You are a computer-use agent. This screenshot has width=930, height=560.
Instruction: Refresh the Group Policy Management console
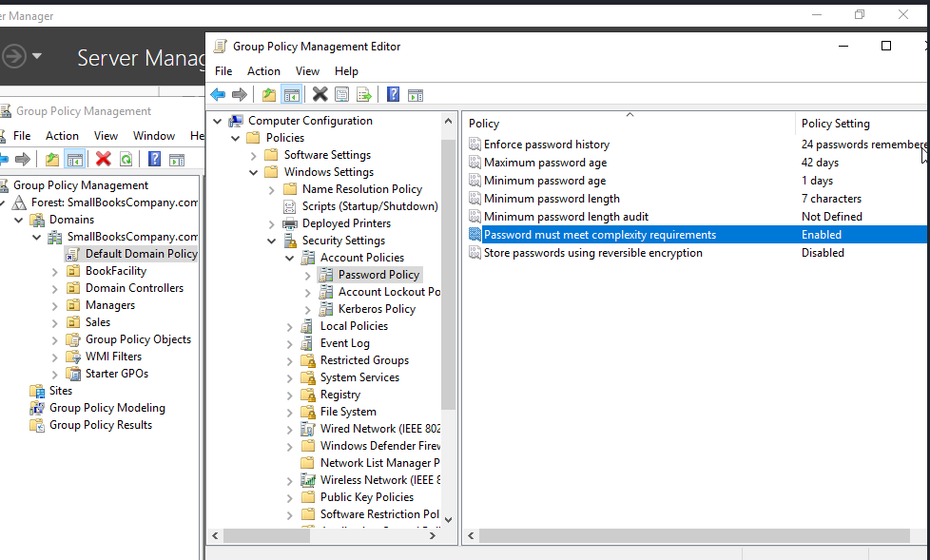126,159
